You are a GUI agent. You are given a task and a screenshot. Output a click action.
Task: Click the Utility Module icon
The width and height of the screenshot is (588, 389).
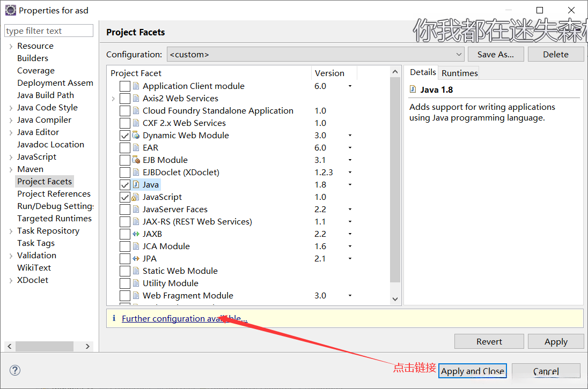tap(136, 283)
